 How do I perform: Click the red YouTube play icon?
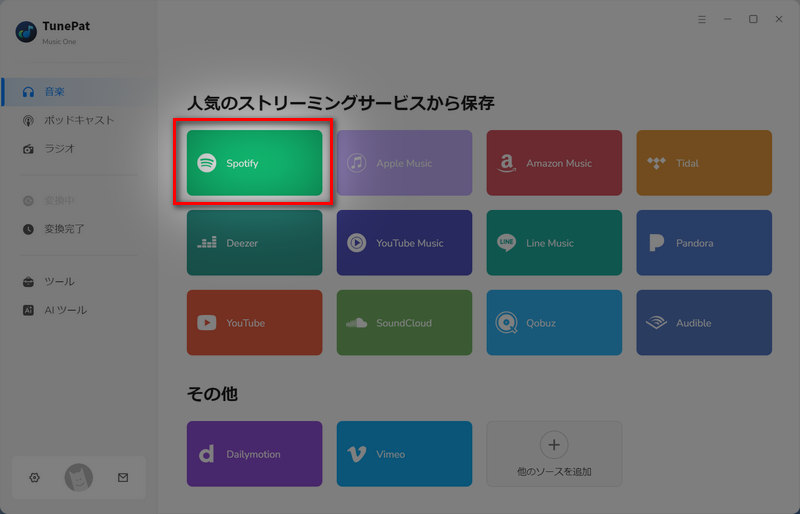tap(207, 323)
